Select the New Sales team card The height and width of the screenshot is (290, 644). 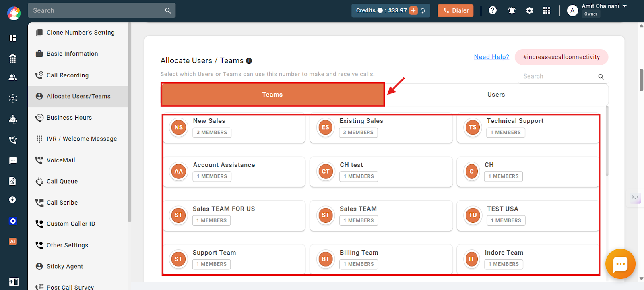click(234, 128)
